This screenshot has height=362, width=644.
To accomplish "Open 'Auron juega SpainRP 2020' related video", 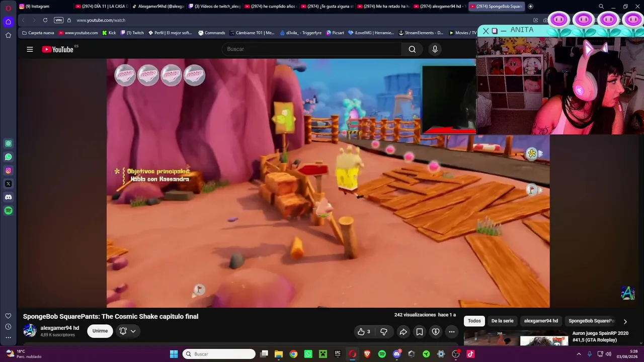I will [600, 336].
